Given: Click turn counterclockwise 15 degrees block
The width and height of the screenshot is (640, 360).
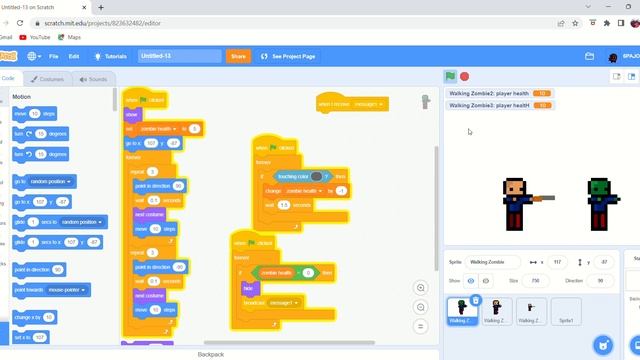Looking at the screenshot, I should click(x=40, y=154).
